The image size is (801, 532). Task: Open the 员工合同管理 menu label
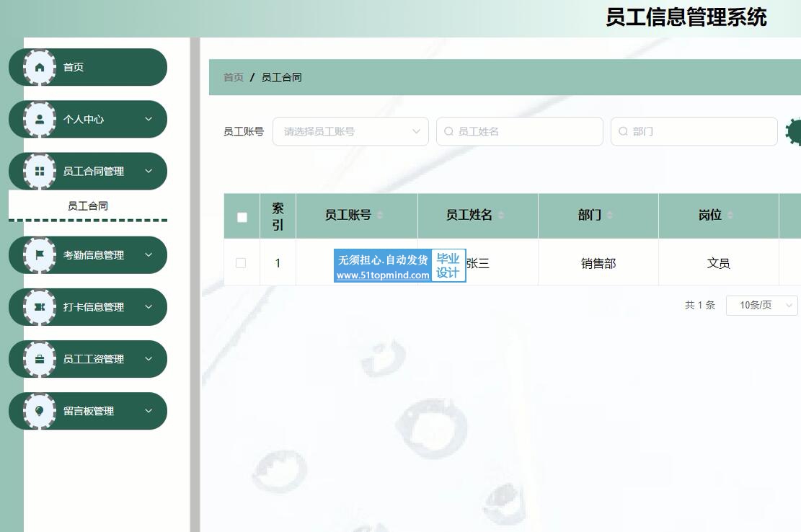94,171
